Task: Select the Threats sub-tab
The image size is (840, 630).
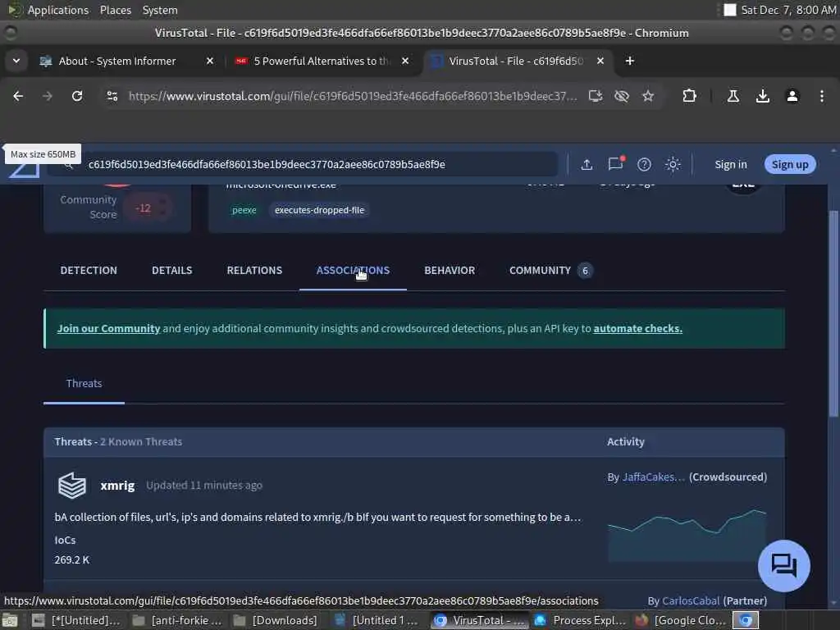Action: 84,384
